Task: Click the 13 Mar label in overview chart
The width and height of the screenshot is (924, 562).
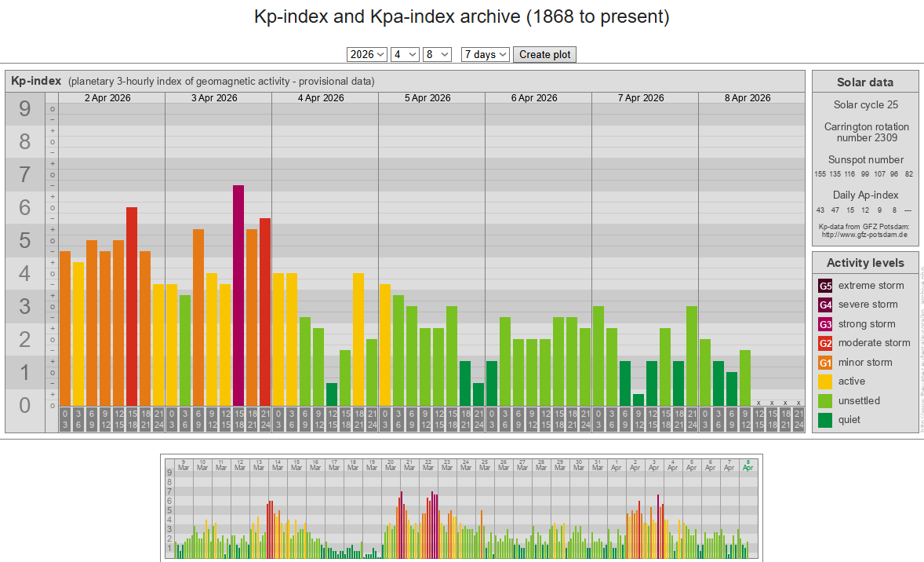Action: pos(259,464)
